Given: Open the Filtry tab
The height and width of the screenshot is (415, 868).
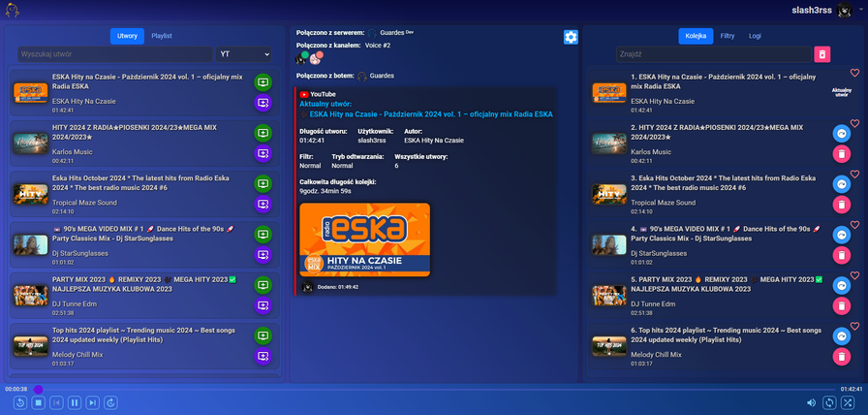Looking at the screenshot, I should (x=728, y=36).
